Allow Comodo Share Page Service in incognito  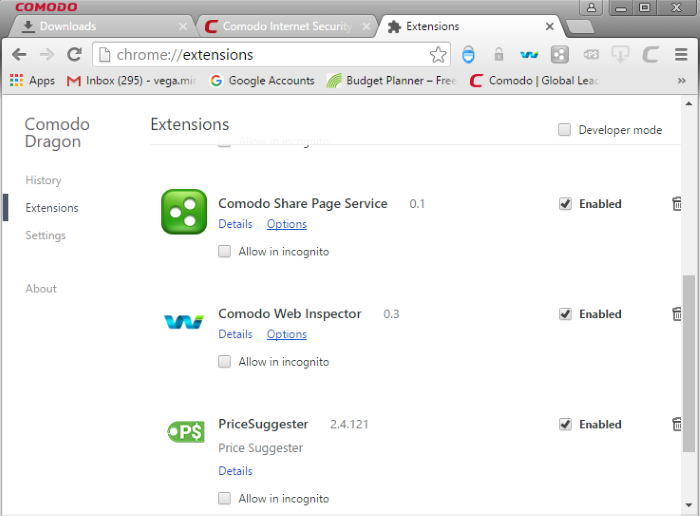coord(225,251)
